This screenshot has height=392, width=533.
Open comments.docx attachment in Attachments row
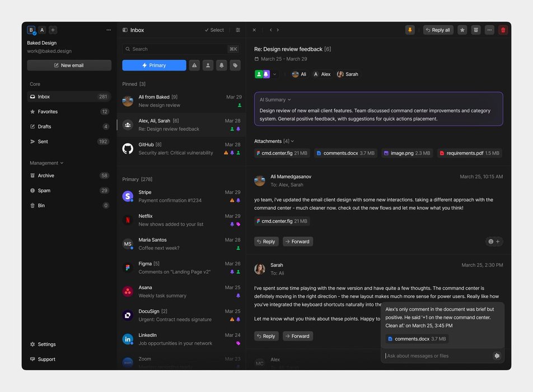345,153
